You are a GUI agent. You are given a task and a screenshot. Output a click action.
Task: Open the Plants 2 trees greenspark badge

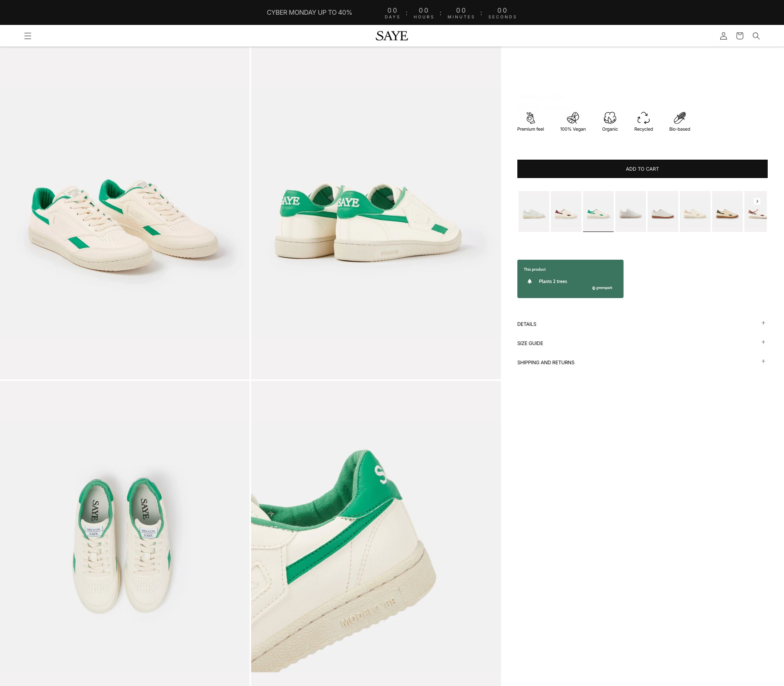(x=570, y=279)
